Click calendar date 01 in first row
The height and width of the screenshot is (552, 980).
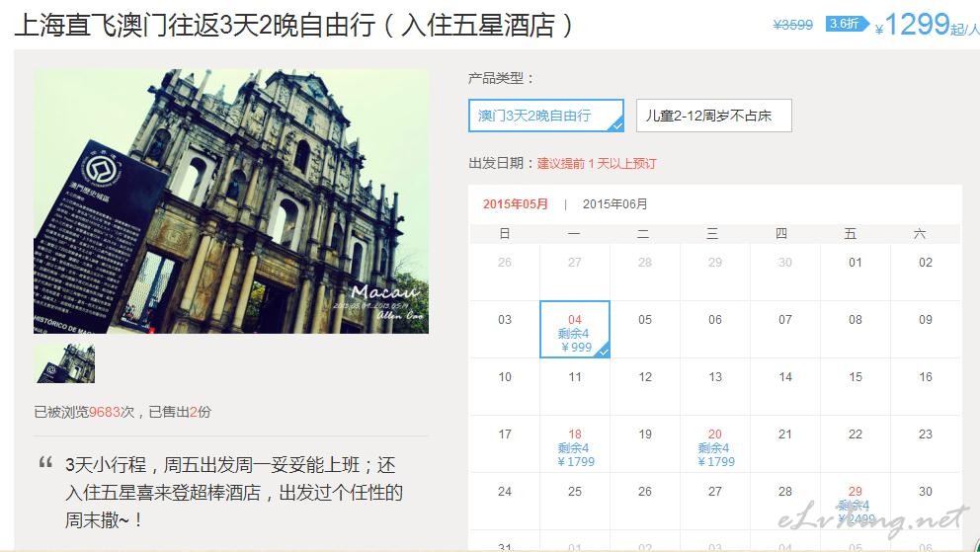click(x=855, y=263)
